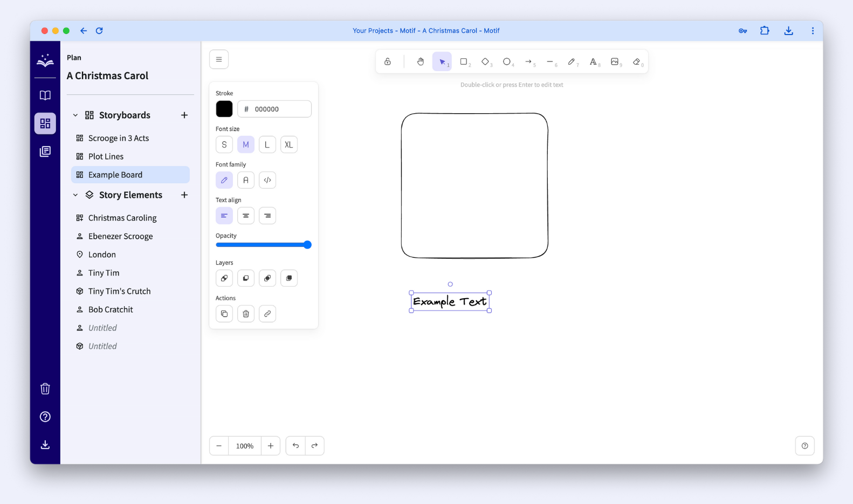Click the stroke hex color field
853x504 pixels.
(x=274, y=109)
